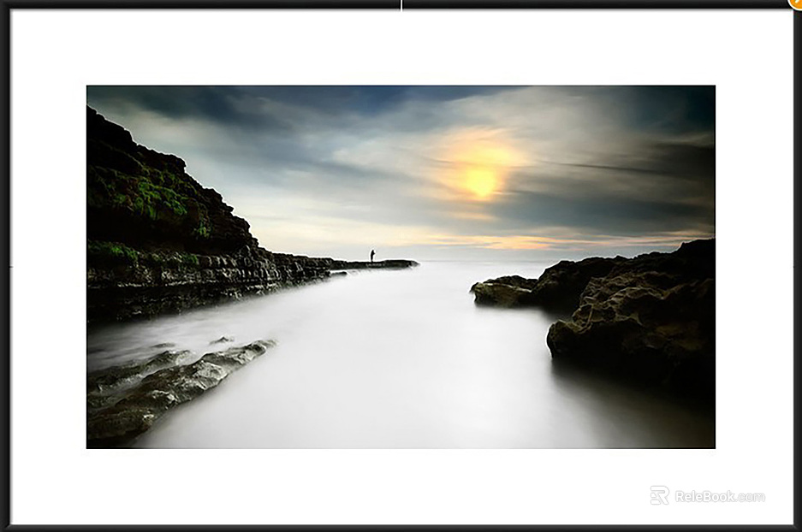802x532 pixels.
Task: Click the ReleBook logo mark in watermark
Action: coord(659,495)
